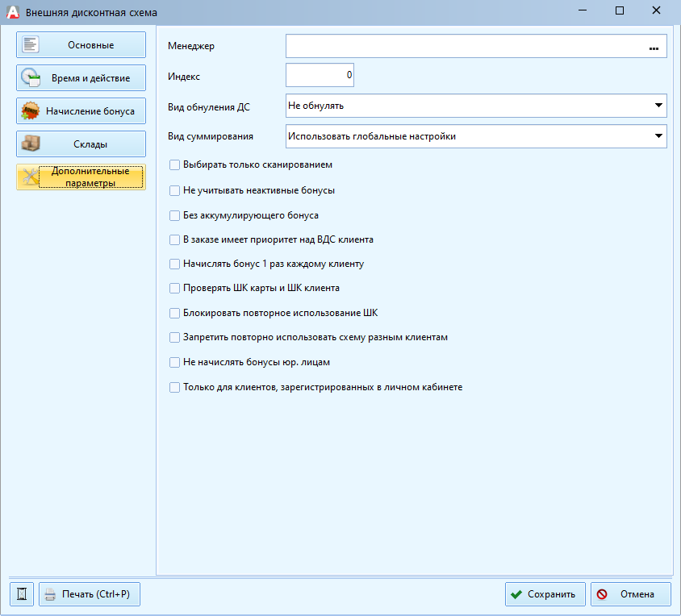681x616 pixels.
Task: Enable Выбирать только сканированием checkbox
Action: (x=174, y=165)
